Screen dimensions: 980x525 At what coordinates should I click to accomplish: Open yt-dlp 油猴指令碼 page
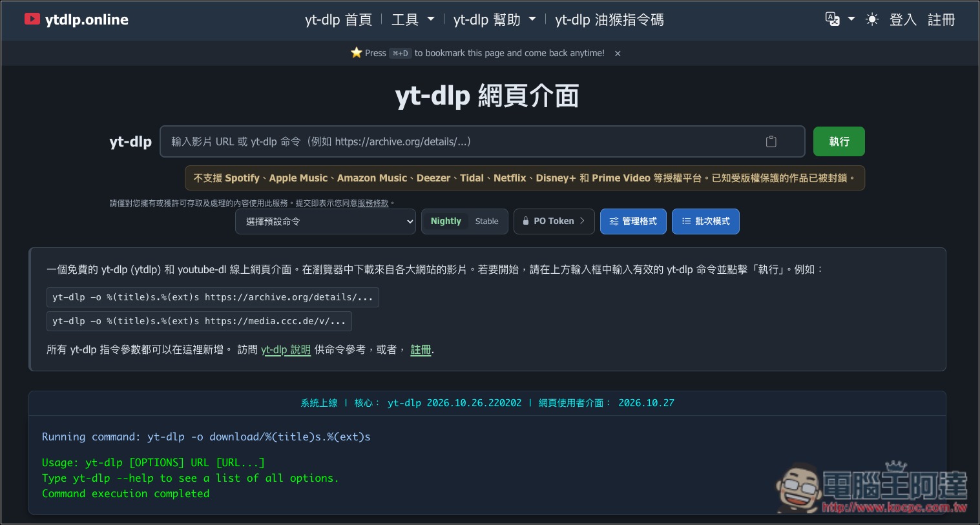point(609,20)
